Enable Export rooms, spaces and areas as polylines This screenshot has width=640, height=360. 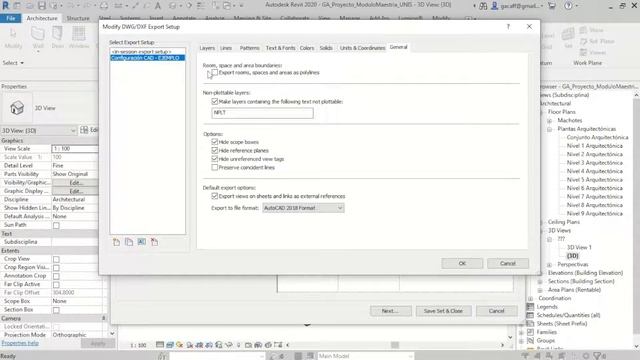pyautogui.click(x=215, y=72)
